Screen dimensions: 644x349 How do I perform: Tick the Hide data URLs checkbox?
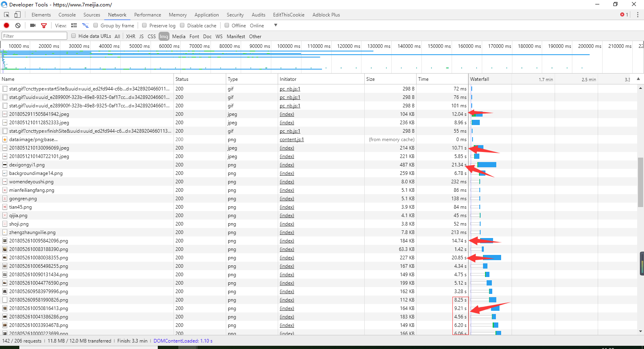[x=74, y=36]
